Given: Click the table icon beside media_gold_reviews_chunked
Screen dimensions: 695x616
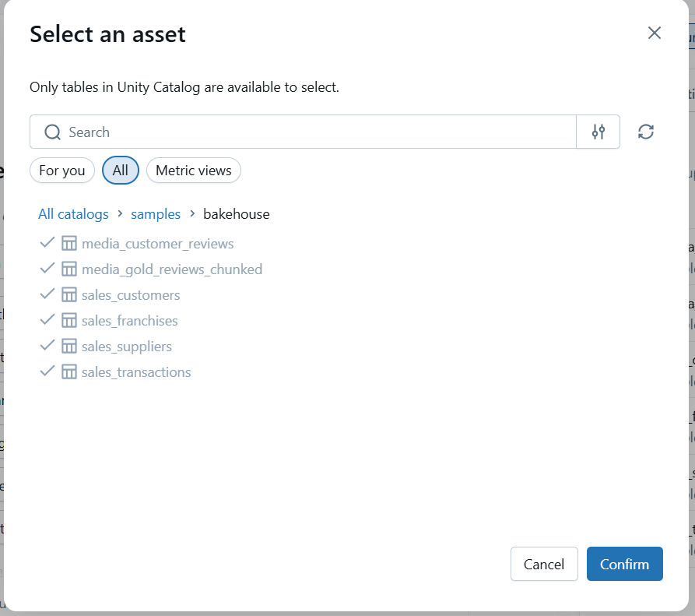Looking at the screenshot, I should pyautogui.click(x=69, y=269).
